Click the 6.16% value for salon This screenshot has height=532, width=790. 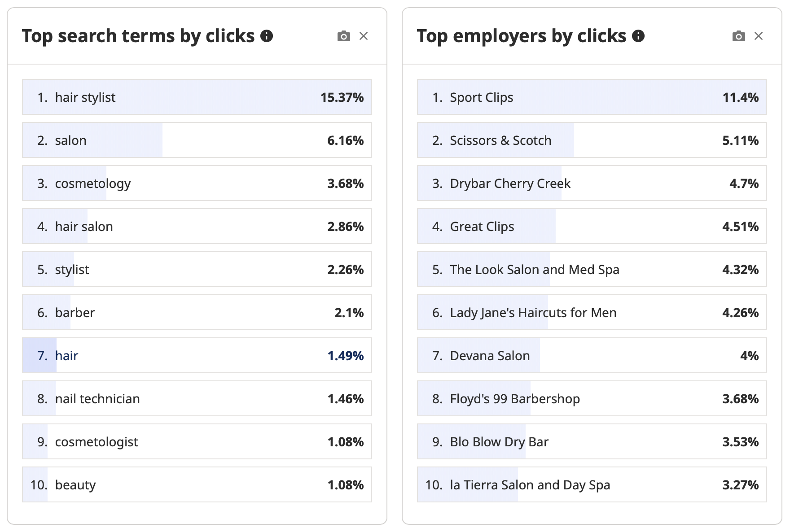coord(346,140)
